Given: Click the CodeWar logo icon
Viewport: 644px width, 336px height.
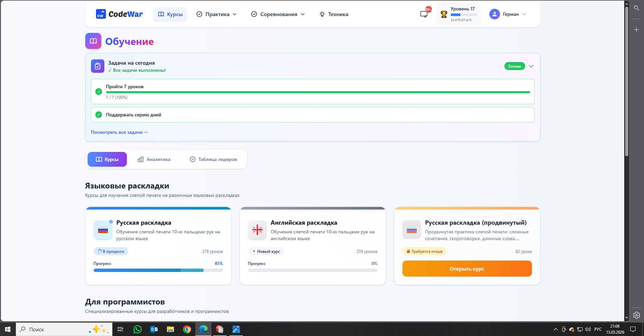Looking at the screenshot, I should tap(101, 14).
